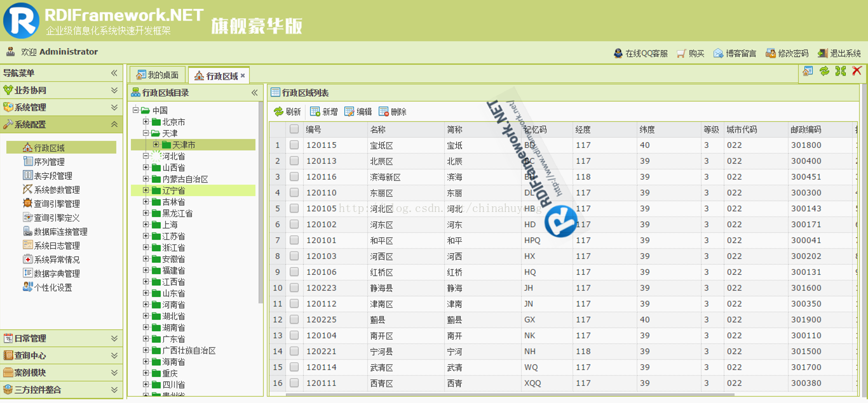The height and width of the screenshot is (403, 868).
Task: Check the row checkbox for 120116 滨海新区
Action: [294, 176]
